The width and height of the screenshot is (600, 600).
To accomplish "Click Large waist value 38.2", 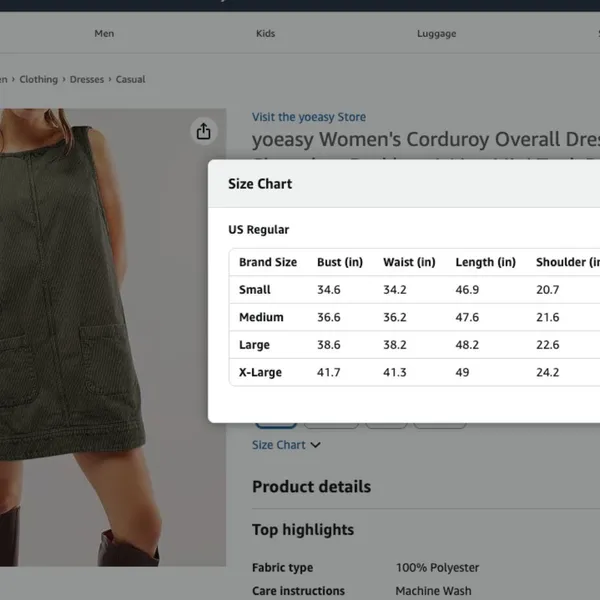I will pos(395,345).
